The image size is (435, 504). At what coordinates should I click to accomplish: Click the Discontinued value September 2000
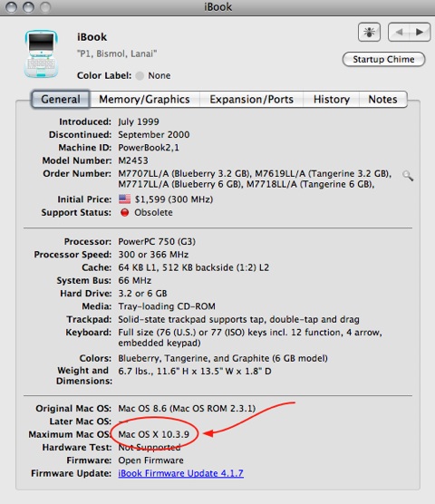pos(153,135)
